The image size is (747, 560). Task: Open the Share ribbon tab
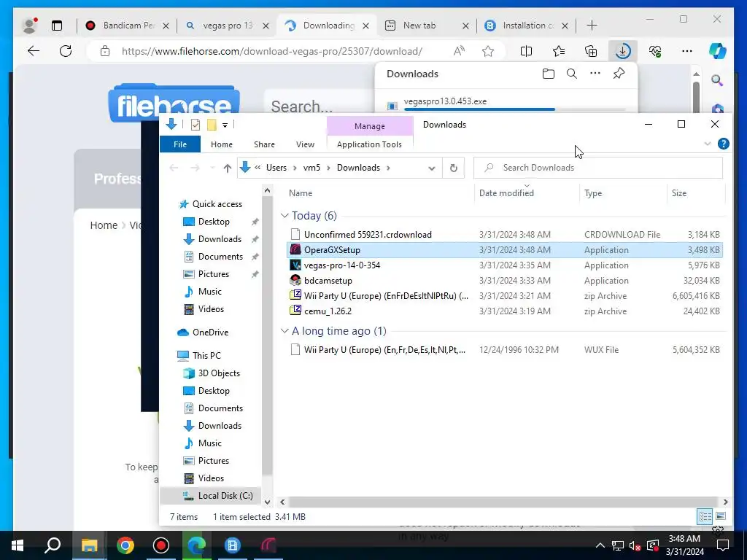coord(264,144)
